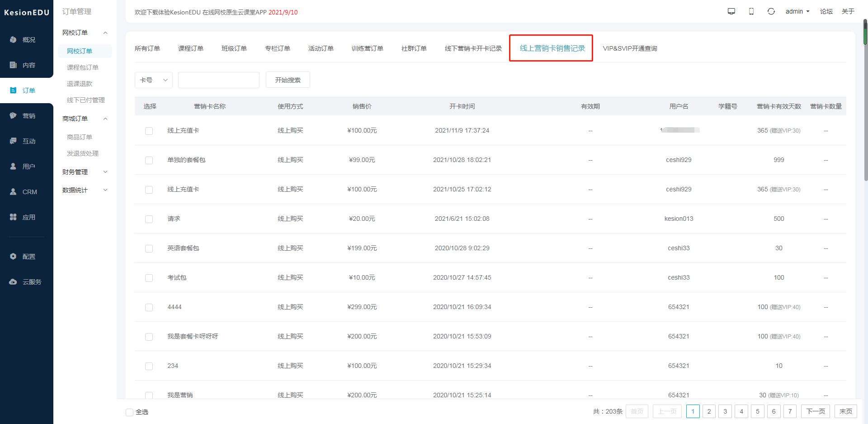Open the 互动 interaction sidebar icon
The image size is (868, 424).
click(13, 141)
